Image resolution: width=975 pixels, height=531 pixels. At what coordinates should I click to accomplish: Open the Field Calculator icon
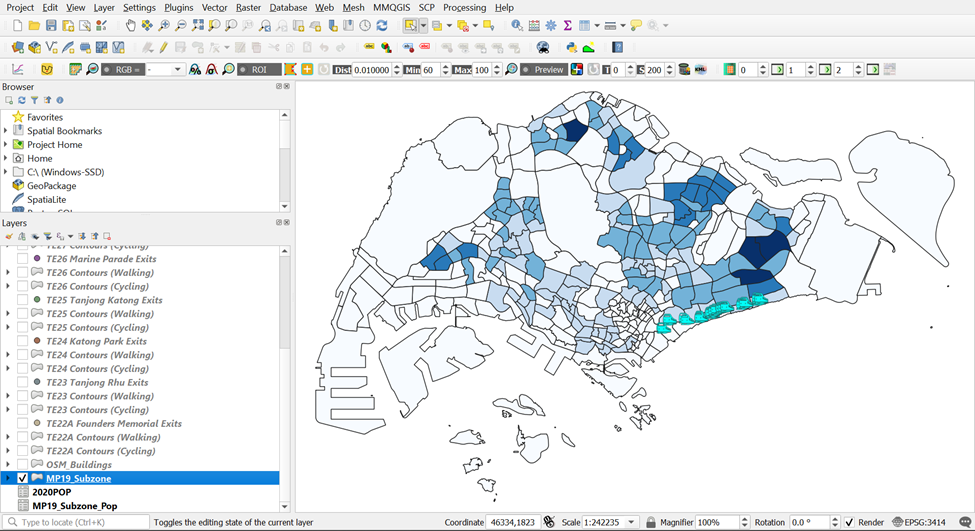pyautogui.click(x=533, y=25)
